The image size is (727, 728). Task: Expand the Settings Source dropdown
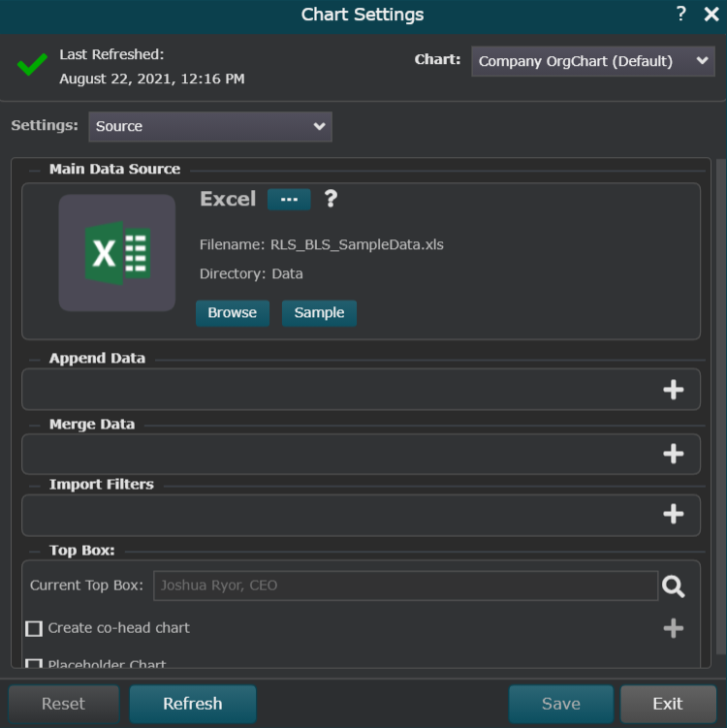(210, 127)
